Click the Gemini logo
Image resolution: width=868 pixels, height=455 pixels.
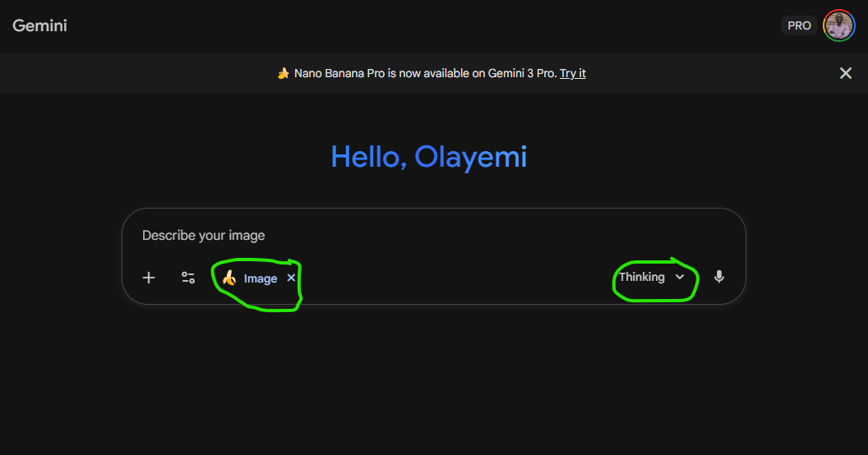(x=39, y=25)
